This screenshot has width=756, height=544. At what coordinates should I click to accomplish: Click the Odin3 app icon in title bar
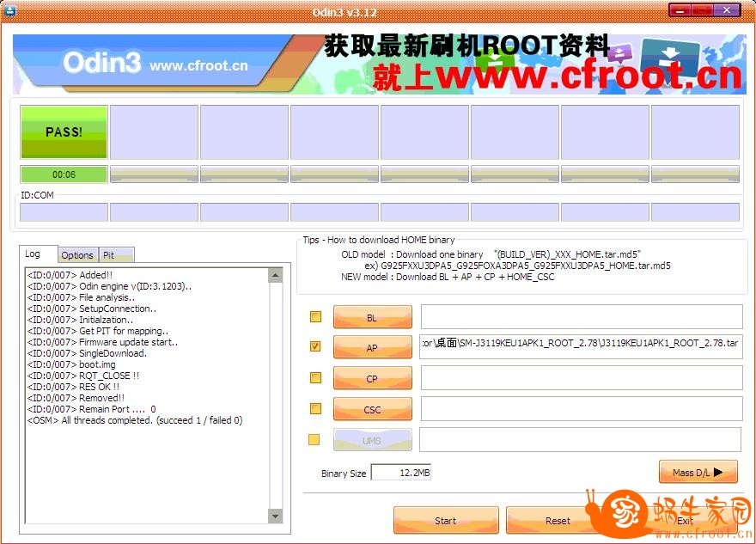(9, 9)
